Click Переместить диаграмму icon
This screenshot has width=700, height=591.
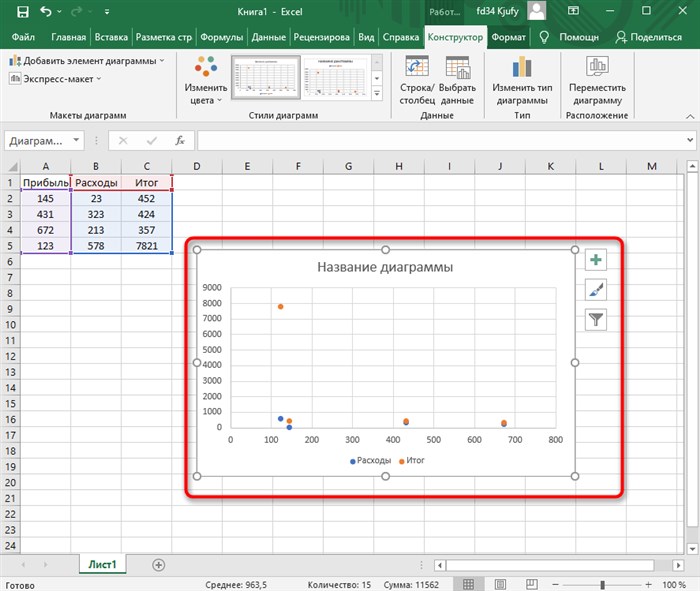coord(597,67)
